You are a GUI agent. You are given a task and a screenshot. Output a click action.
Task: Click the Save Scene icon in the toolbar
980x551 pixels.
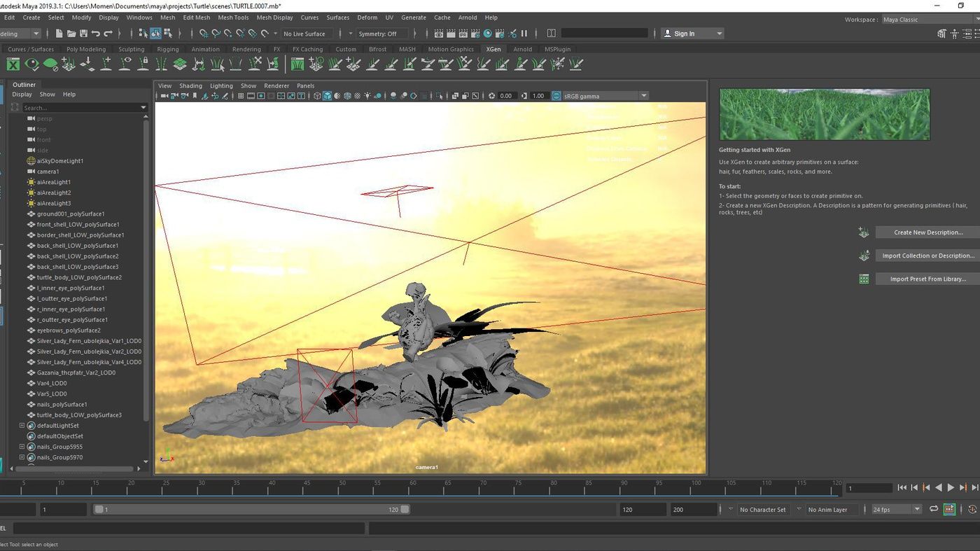83,34
